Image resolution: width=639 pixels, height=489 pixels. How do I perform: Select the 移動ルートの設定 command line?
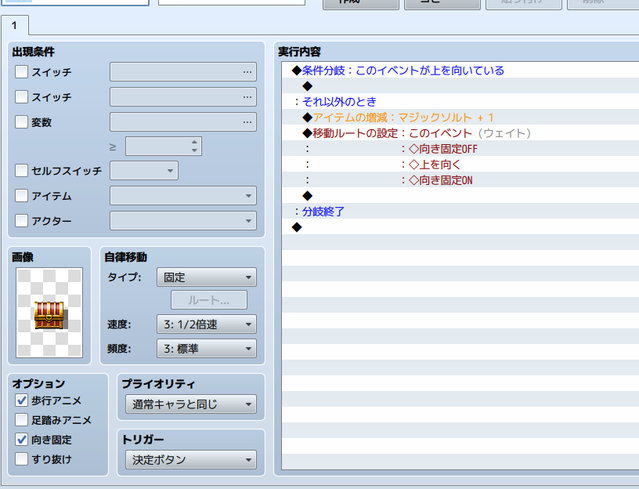tap(460, 133)
